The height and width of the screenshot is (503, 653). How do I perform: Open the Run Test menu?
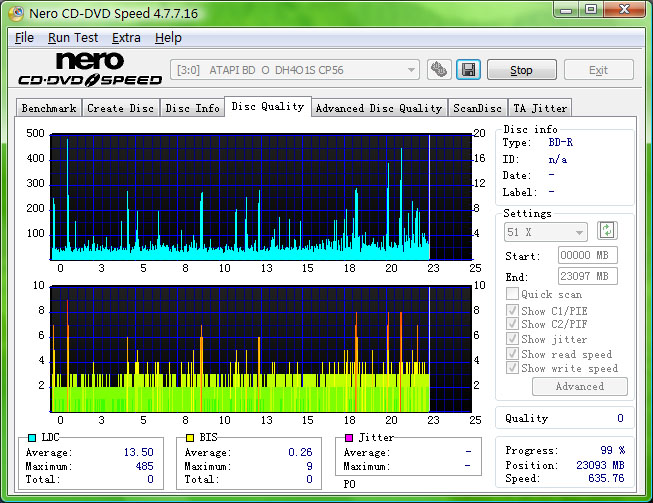72,38
